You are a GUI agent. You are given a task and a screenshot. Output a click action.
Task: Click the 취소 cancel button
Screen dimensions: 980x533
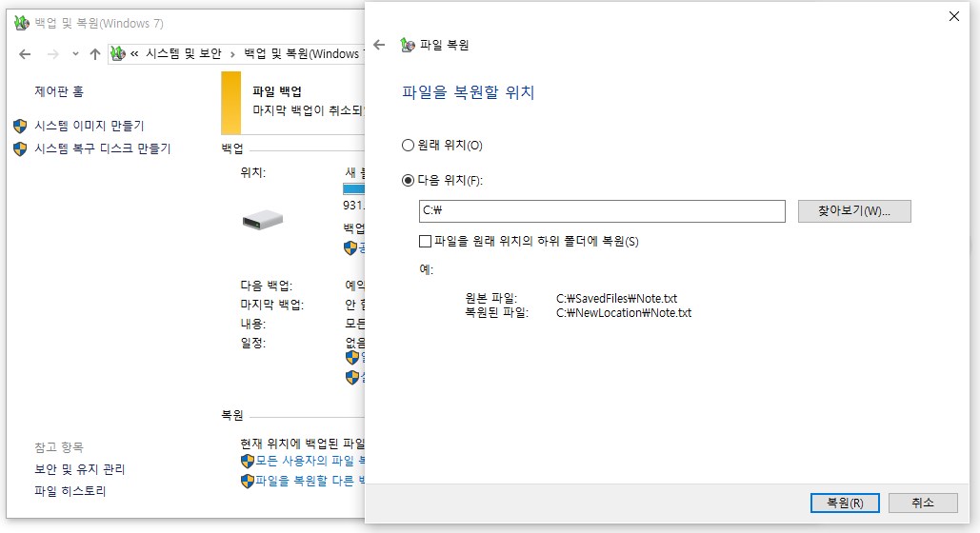click(923, 503)
